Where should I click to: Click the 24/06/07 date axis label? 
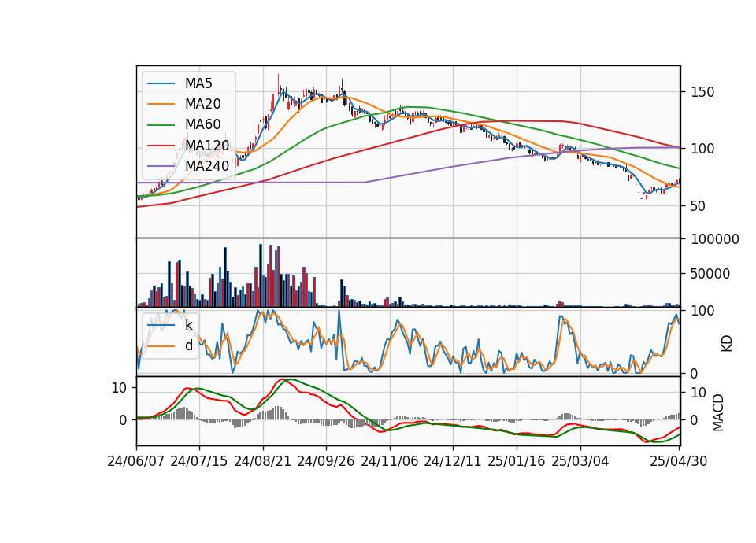pyautogui.click(x=136, y=461)
